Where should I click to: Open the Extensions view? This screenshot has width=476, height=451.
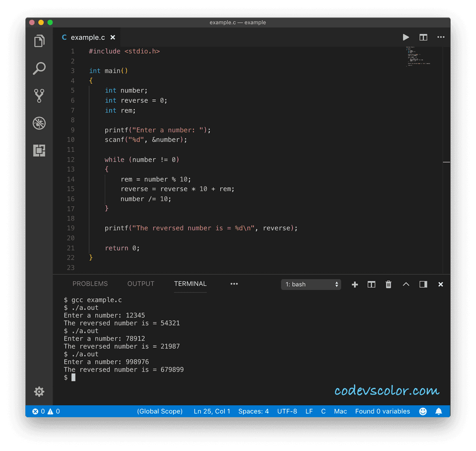(39, 150)
